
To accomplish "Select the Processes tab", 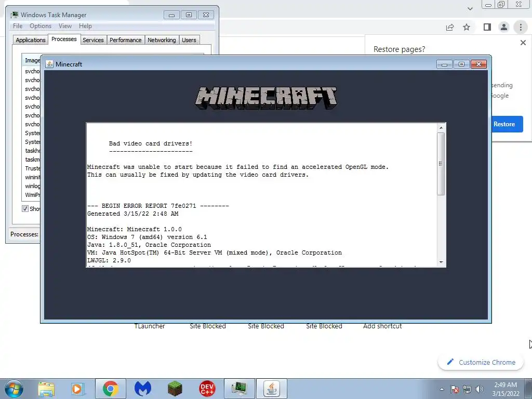I will (64, 39).
